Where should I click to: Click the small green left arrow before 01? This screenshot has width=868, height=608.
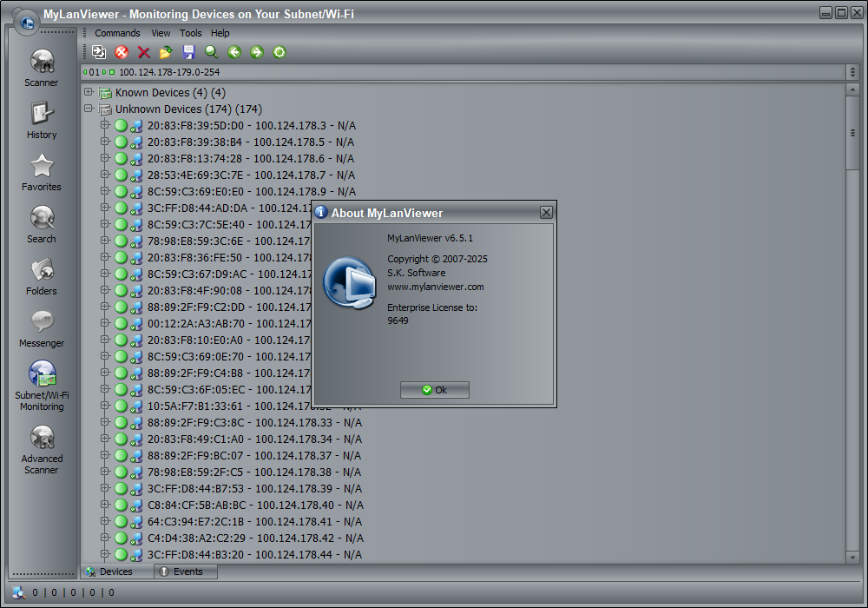[85, 72]
